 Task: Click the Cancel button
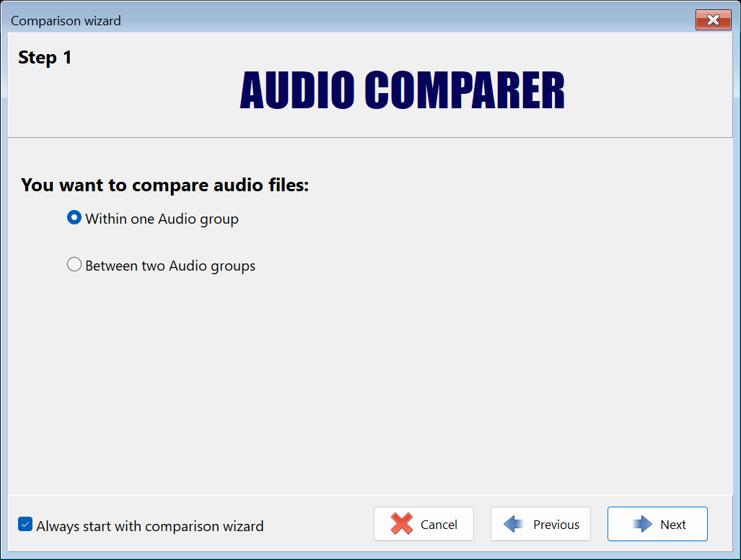[x=424, y=524]
